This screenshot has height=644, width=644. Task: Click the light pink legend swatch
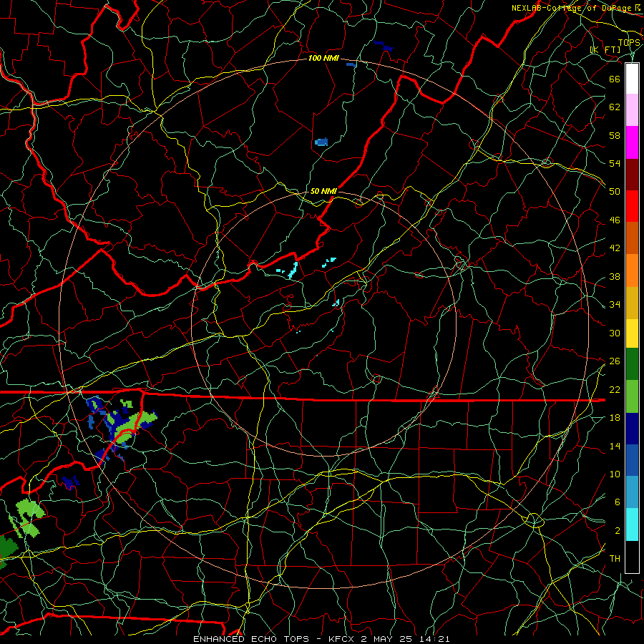pos(632,110)
